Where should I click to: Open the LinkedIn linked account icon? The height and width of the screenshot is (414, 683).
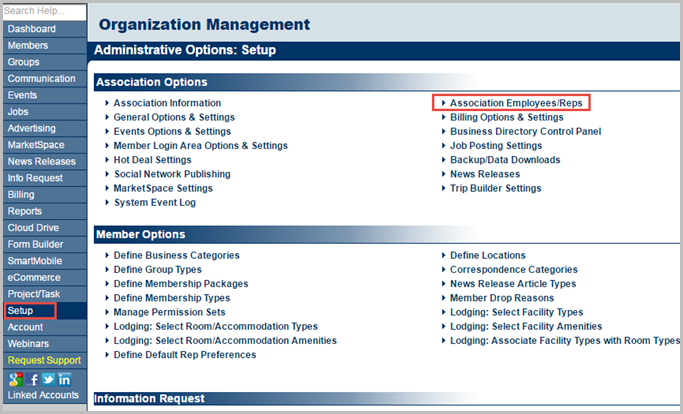pos(64,380)
